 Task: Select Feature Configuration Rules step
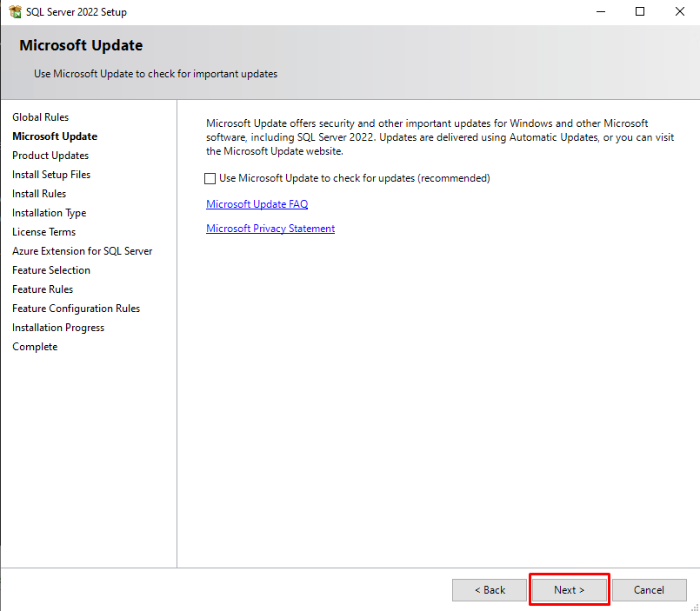click(x=76, y=309)
